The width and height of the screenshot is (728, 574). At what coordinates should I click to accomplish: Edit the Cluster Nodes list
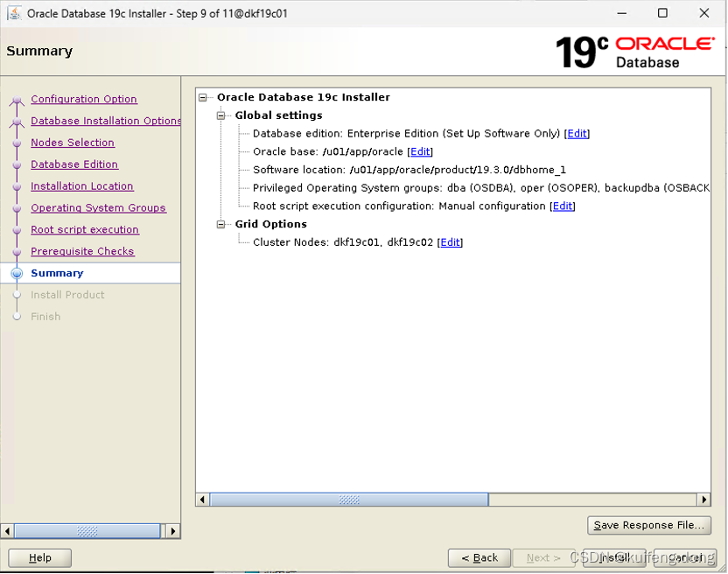point(450,242)
